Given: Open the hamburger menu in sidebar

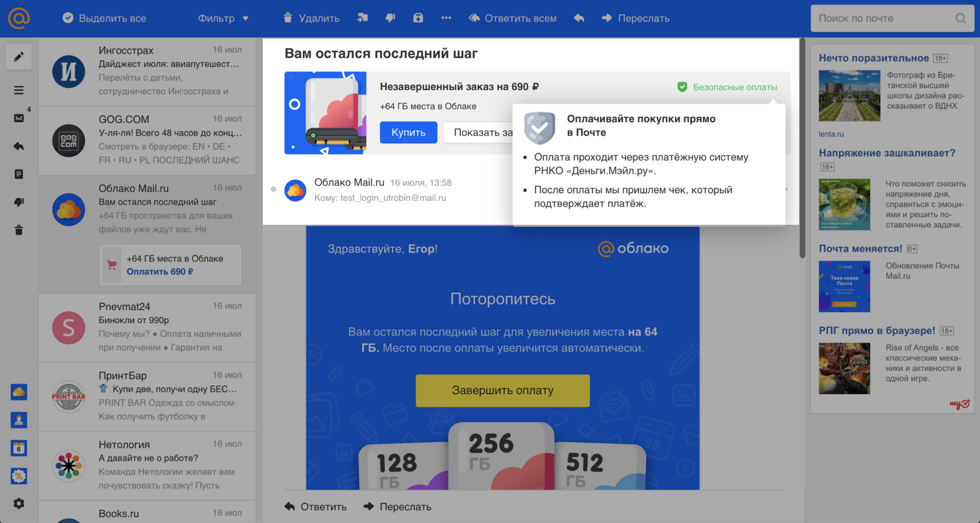Looking at the screenshot, I should [x=19, y=90].
